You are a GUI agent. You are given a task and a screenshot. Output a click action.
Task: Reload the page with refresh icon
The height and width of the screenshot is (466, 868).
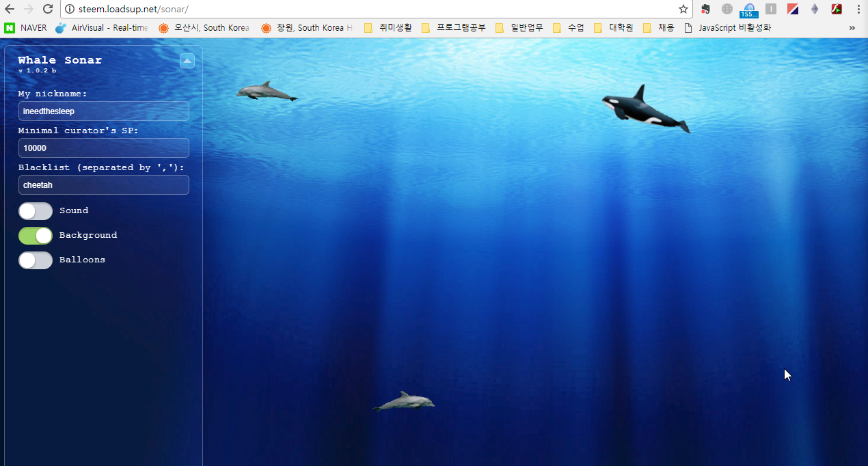(48, 9)
